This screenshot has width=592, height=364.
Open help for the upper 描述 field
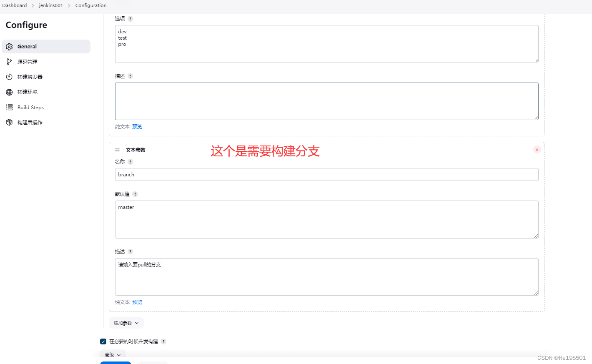(x=130, y=76)
